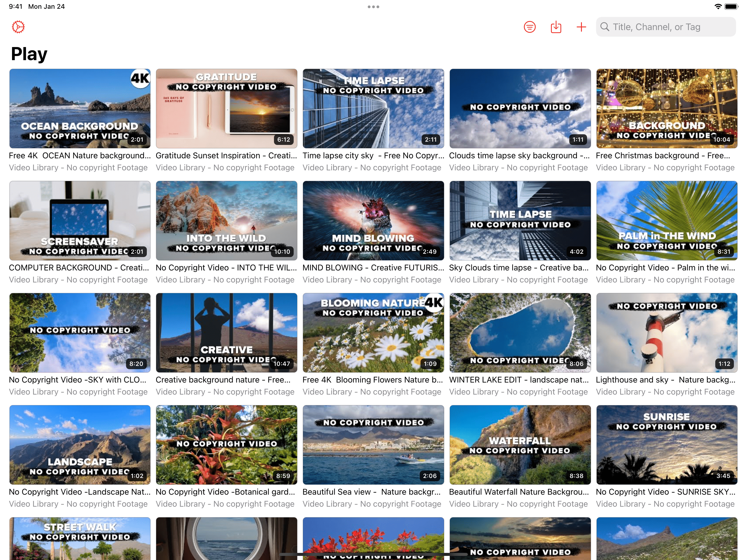
Task: Tap the three-dot multitasking indicator
Action: point(373,7)
